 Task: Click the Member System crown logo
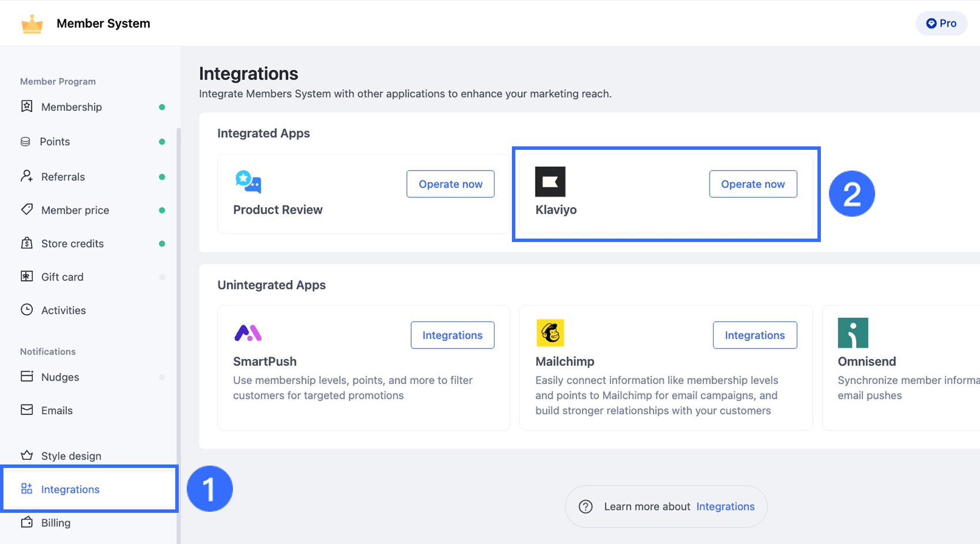(x=32, y=24)
